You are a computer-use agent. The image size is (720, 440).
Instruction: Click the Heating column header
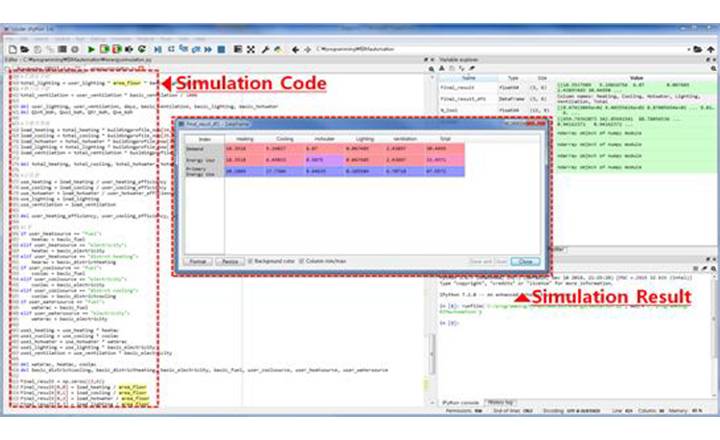243,138
